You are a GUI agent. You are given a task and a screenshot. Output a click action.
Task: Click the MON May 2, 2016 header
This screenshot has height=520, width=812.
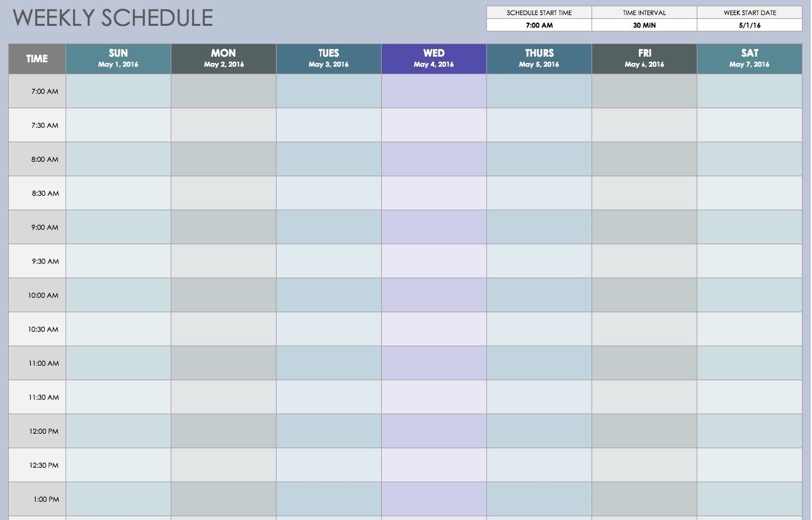pyautogui.click(x=223, y=59)
